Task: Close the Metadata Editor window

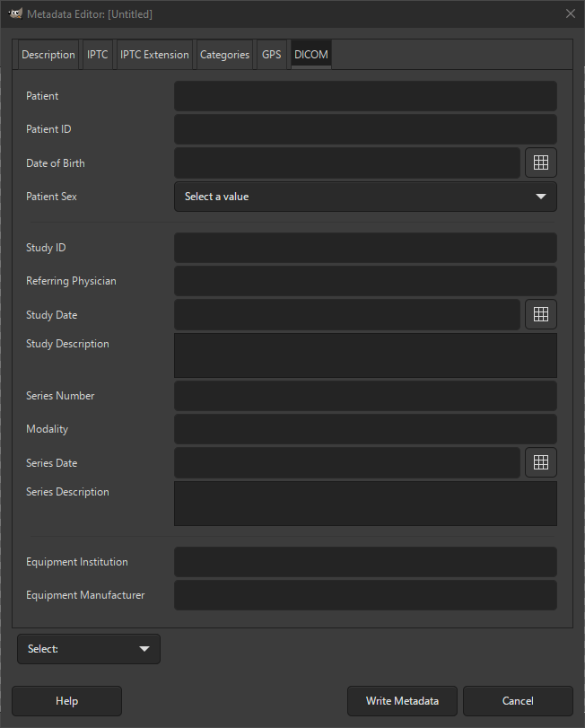Action: pyautogui.click(x=570, y=13)
